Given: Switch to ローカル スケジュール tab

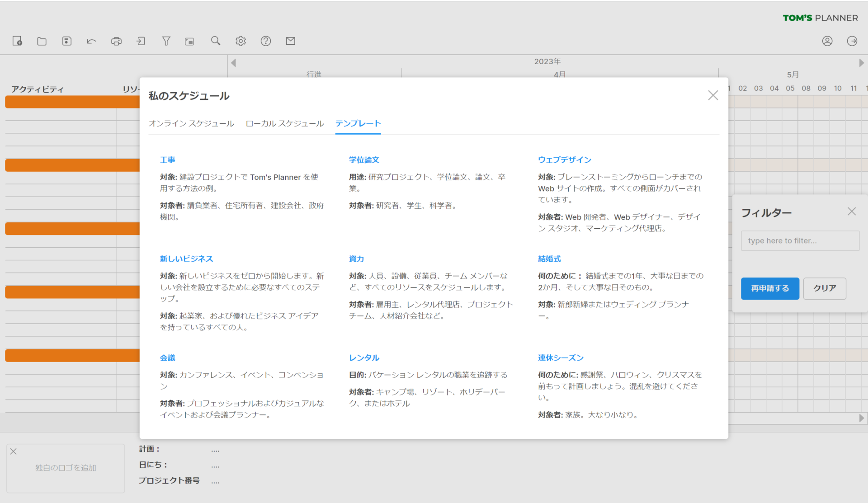Looking at the screenshot, I should pyautogui.click(x=285, y=123).
